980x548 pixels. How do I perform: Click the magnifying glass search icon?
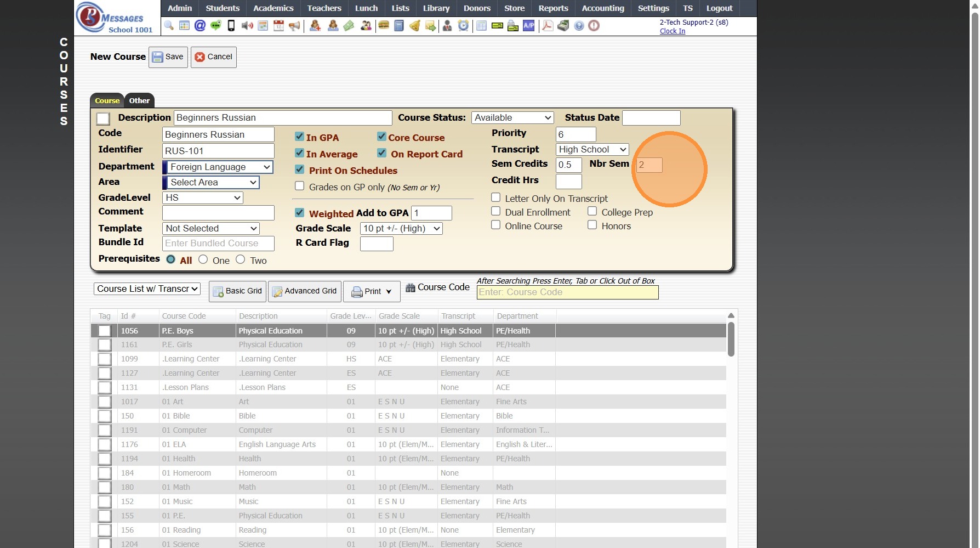169,26
